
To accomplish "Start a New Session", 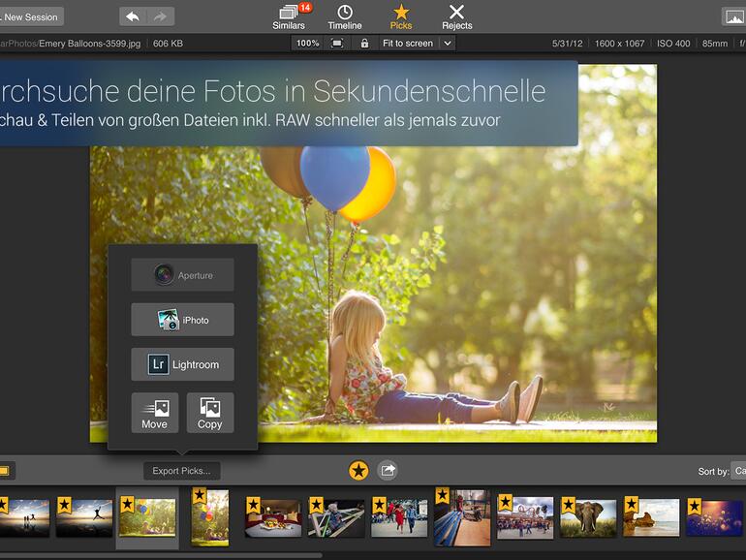I will [x=30, y=17].
